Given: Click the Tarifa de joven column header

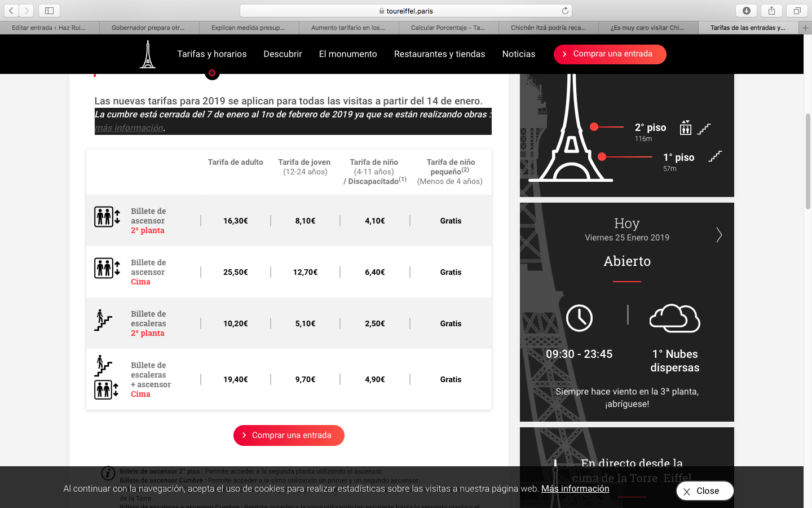Looking at the screenshot, I should [304, 167].
